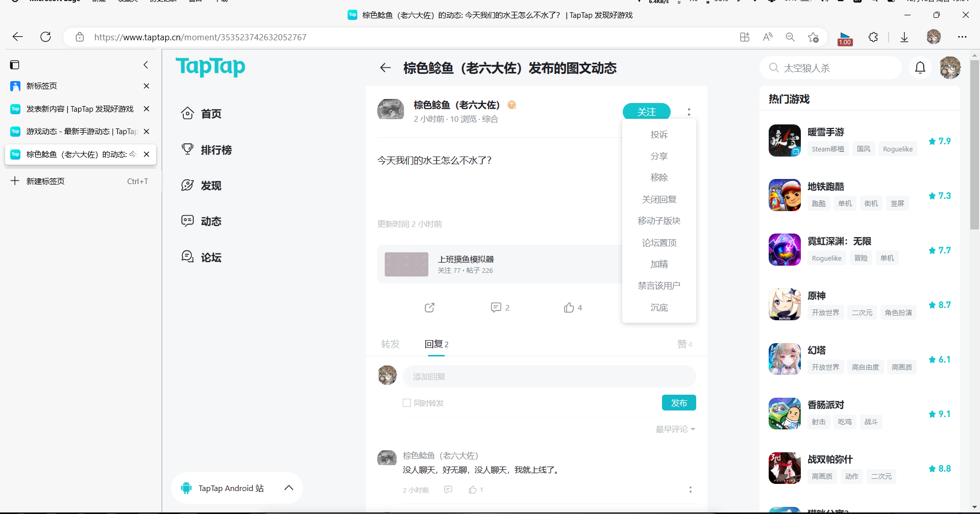Collapse the vertical tabs pane

146,65
